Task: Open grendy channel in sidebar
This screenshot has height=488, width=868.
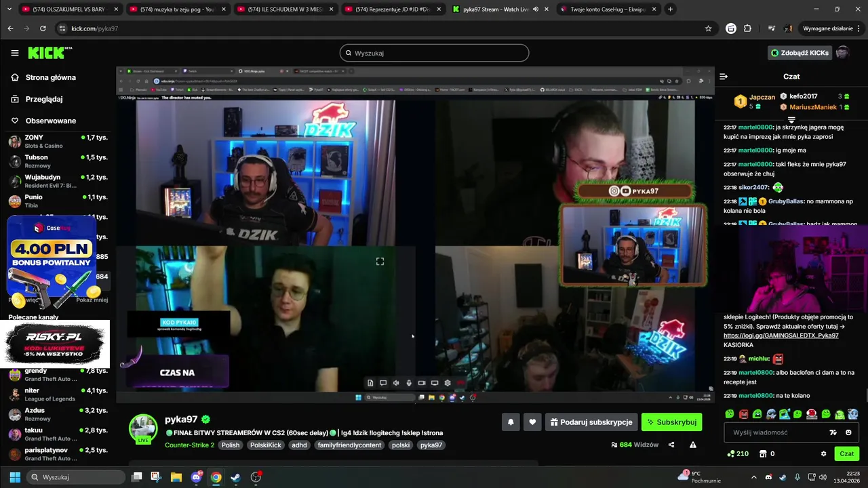Action: click(58, 375)
